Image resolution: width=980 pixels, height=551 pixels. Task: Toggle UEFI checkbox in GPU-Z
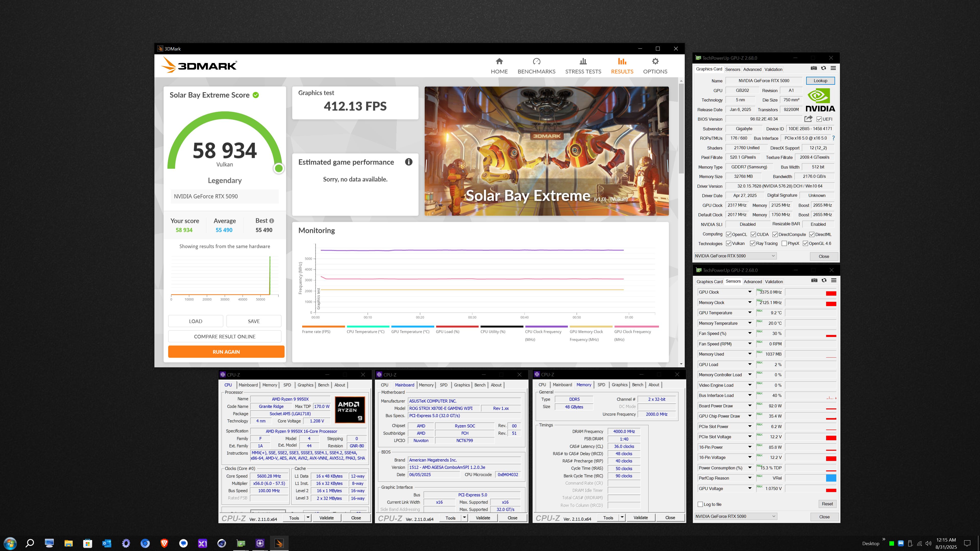(x=819, y=119)
